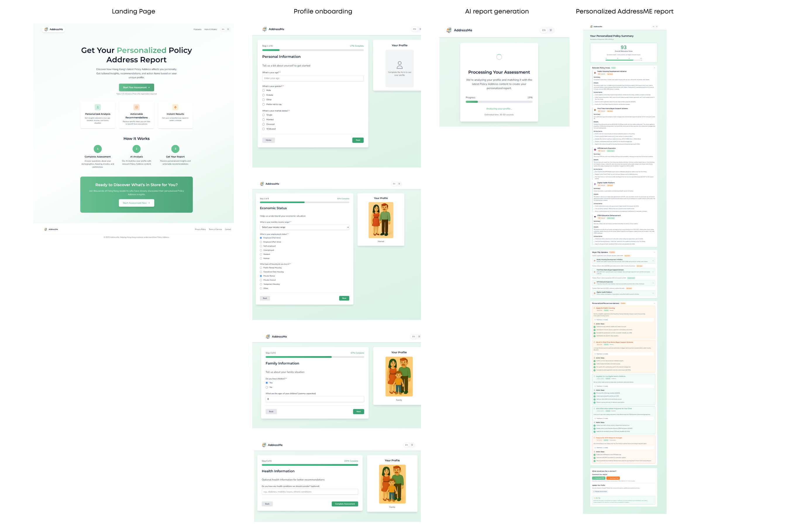Click the children's ages input field

(315, 399)
